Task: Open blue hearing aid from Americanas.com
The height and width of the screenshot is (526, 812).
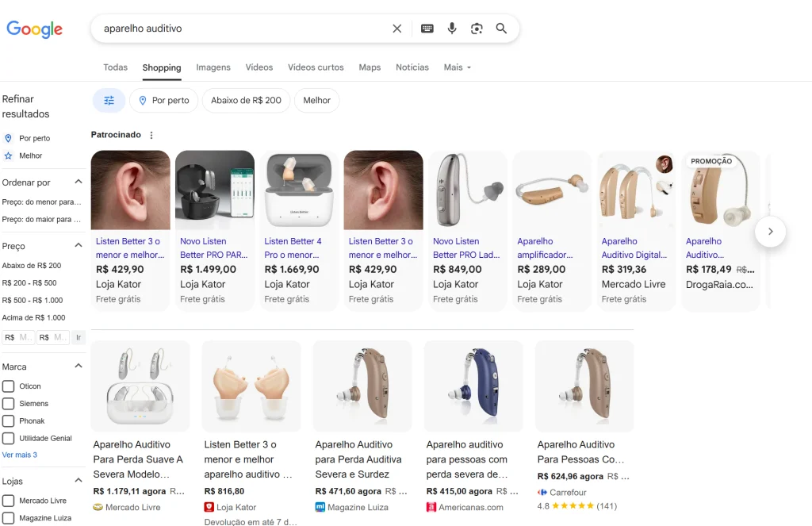Action: coord(473,427)
